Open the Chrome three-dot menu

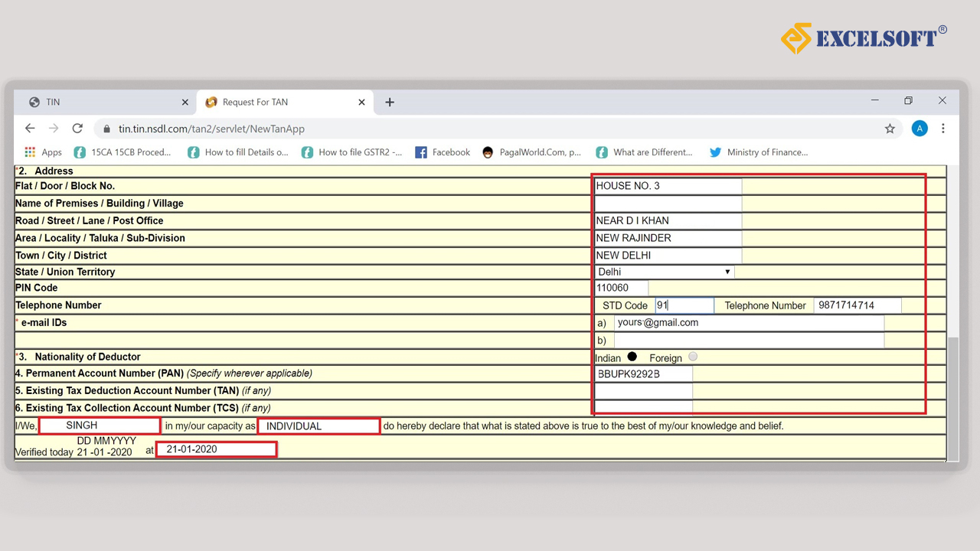pyautogui.click(x=943, y=129)
